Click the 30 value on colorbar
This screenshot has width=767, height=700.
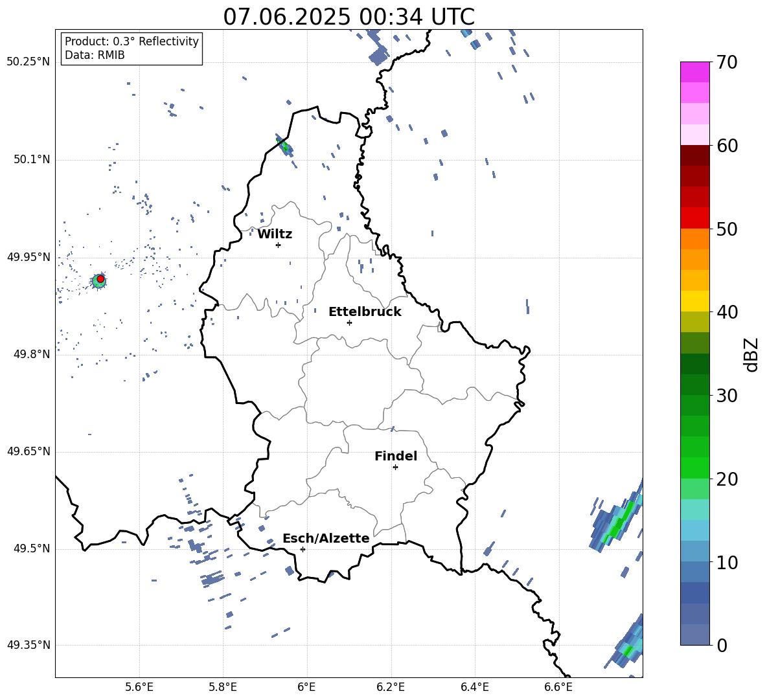point(727,396)
